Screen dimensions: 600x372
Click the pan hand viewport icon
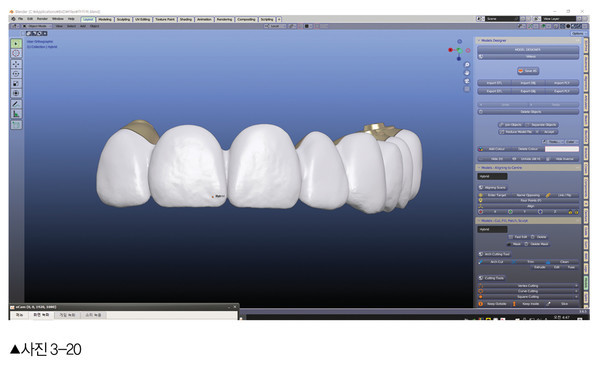click(467, 73)
